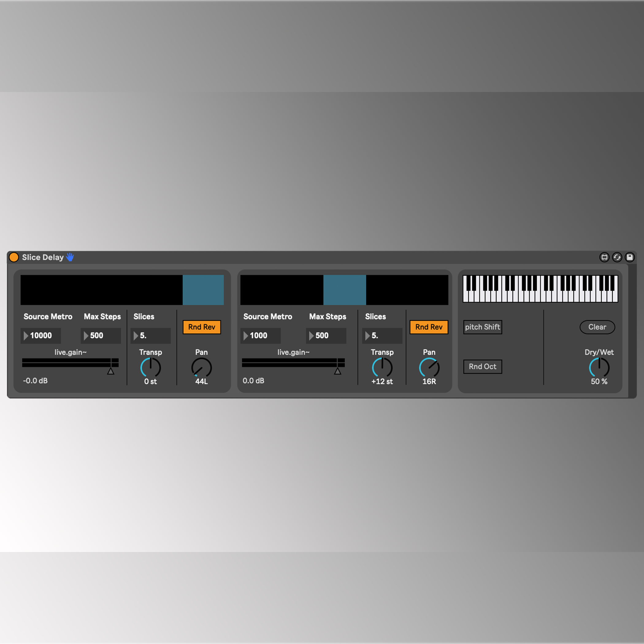Toggle the right Rnd Rev button

429,327
